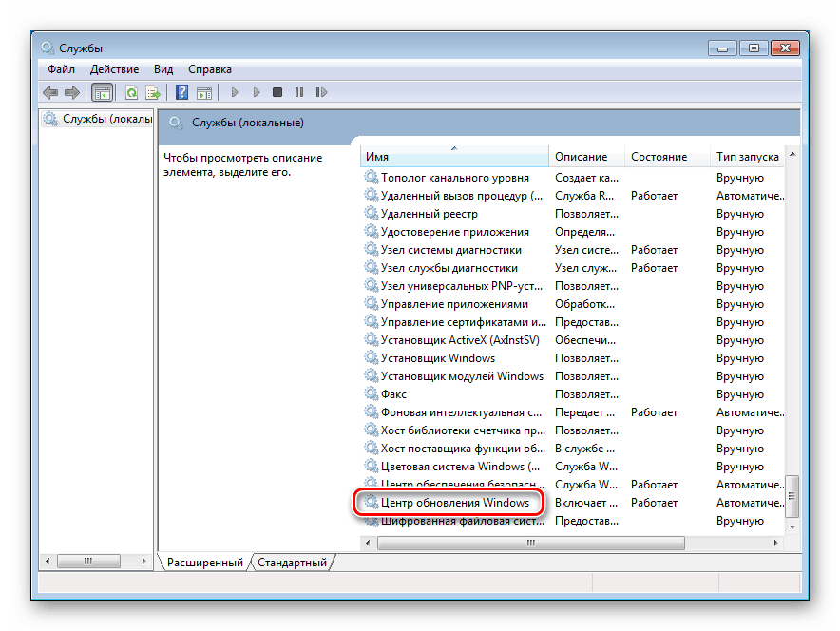Click the gear icon beside Управление приложениями

372,304
